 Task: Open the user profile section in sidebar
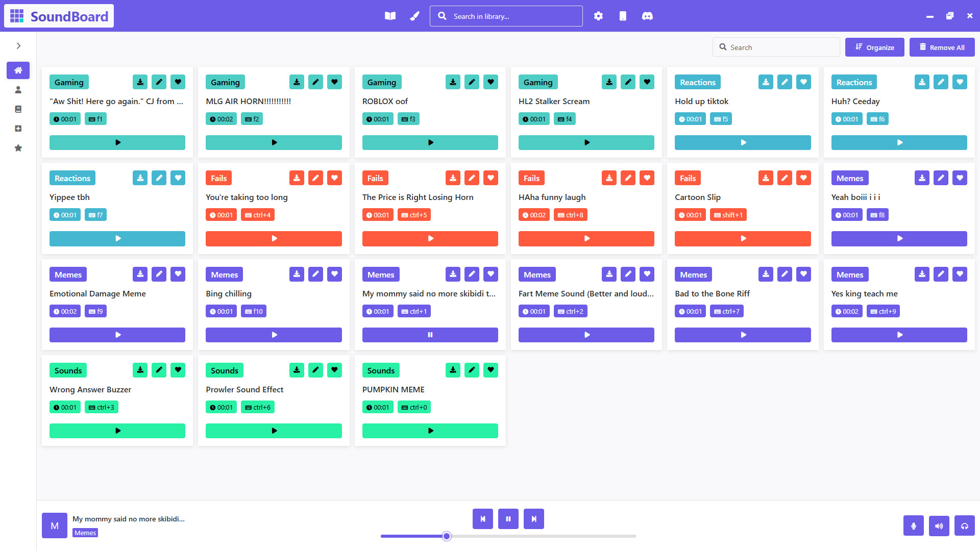click(18, 90)
